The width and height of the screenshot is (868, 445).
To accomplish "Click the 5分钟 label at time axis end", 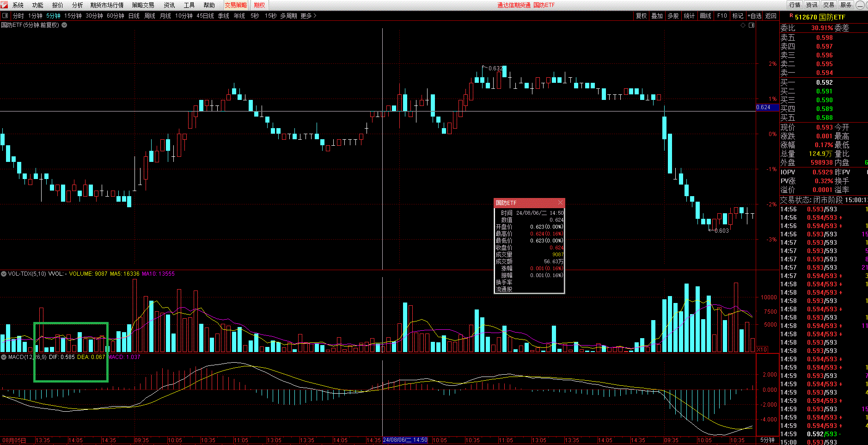I will click(767, 440).
